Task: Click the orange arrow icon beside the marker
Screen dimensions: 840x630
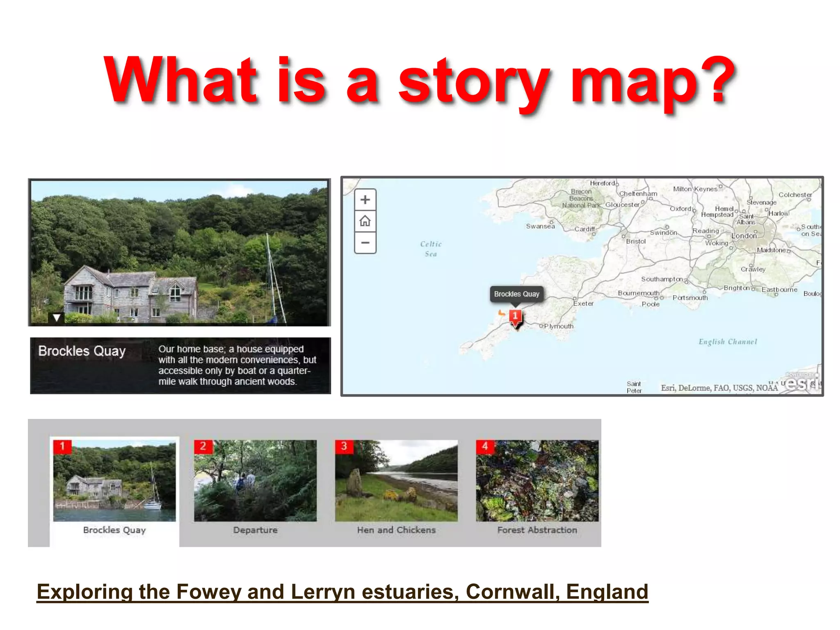Action: click(x=501, y=313)
